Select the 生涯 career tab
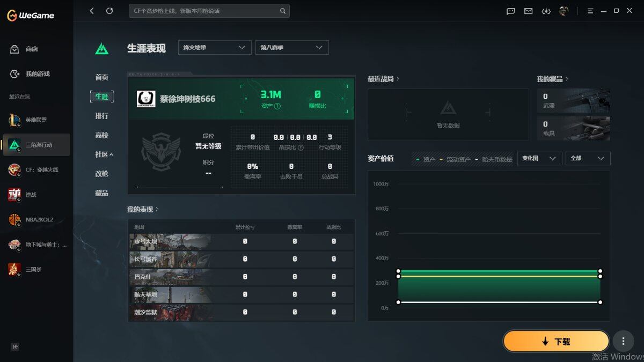The height and width of the screenshot is (362, 644). point(102,97)
